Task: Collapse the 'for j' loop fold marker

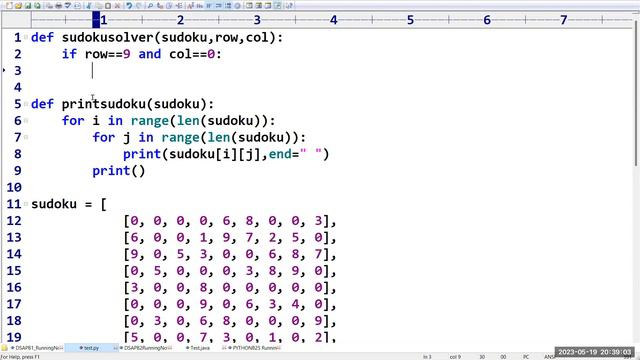Action: (26, 137)
